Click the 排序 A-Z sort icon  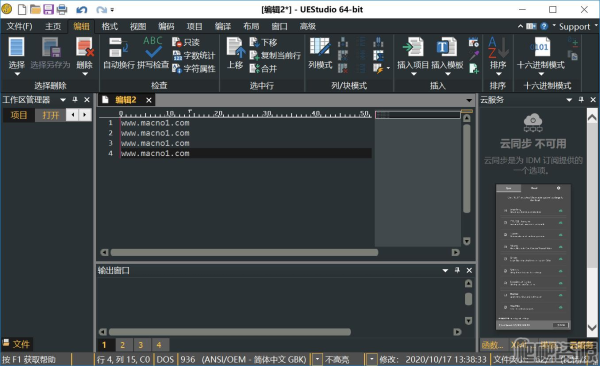click(498, 47)
